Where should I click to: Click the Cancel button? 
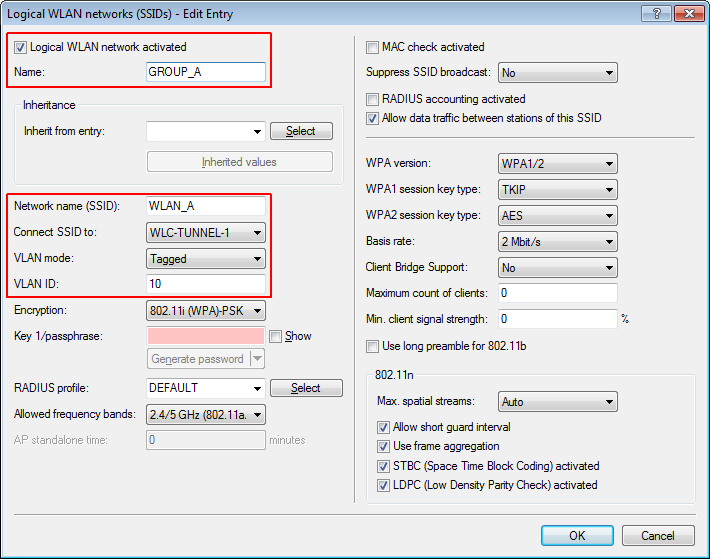657,536
